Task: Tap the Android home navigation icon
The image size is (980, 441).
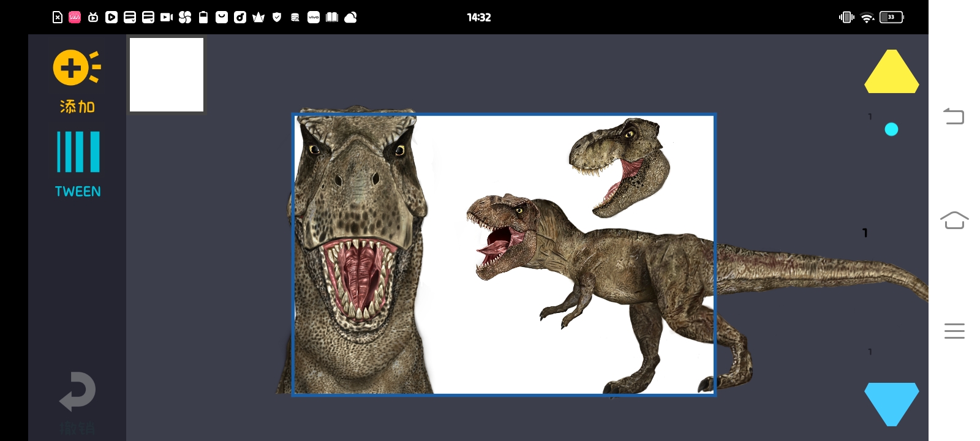Action: (954, 220)
